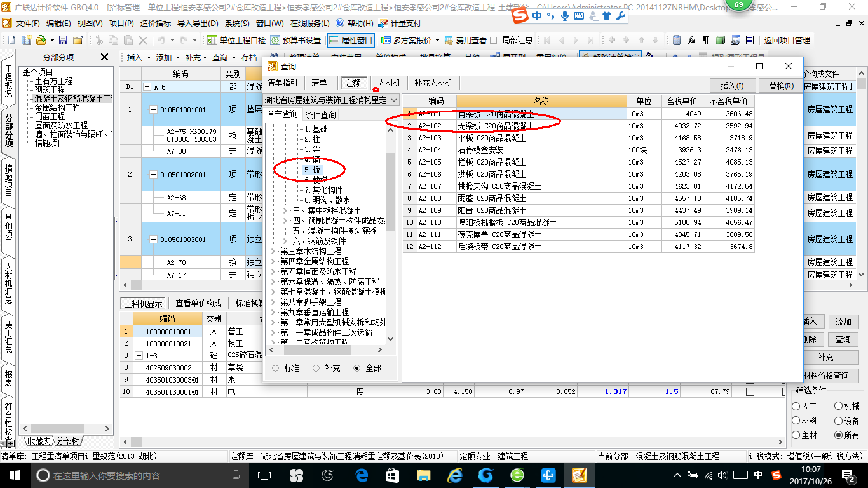Click the Sogou skin shirt icon
This screenshot has width=868, height=488.
(x=606, y=16)
